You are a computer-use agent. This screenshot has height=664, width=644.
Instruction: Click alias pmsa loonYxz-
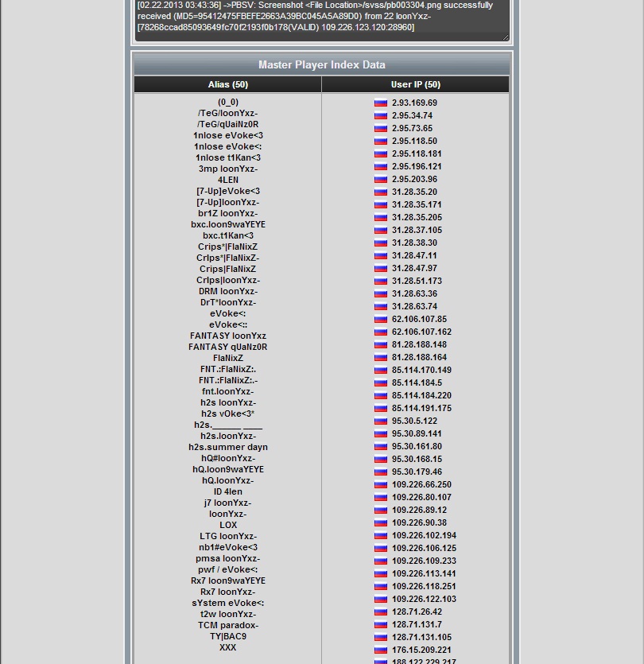228,558
